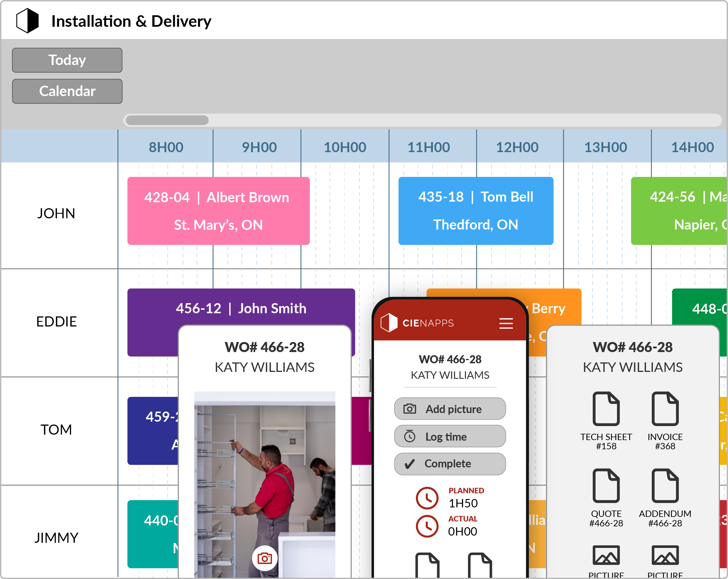Click the horizontal timeline scrollbar thumb
Screen dimensions: 728x579
[x=167, y=120]
